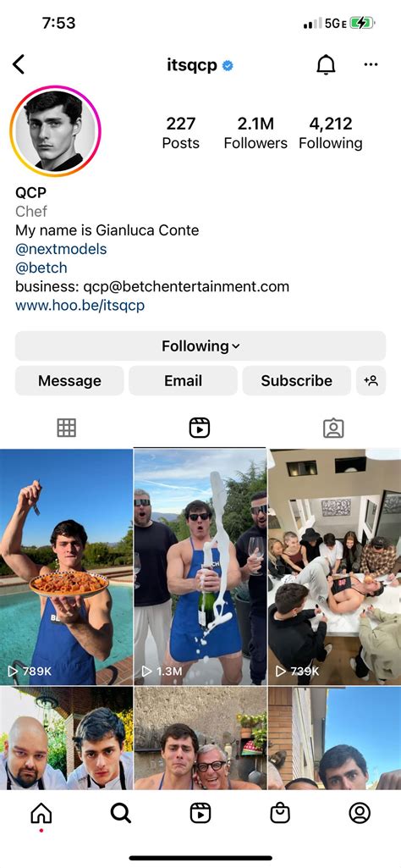Tap the Subscribe button
Screen dimensions: 401x868
click(296, 380)
